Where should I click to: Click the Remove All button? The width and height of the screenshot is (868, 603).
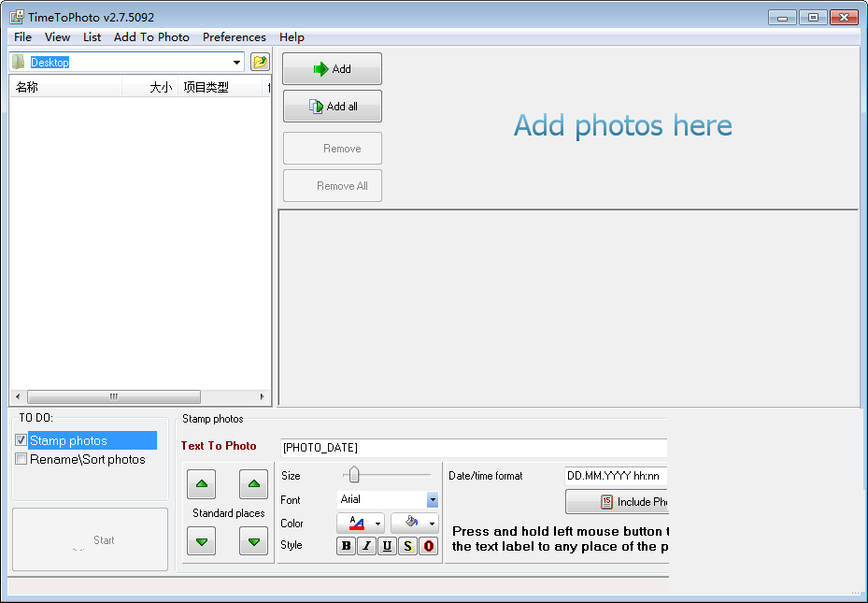tap(332, 186)
